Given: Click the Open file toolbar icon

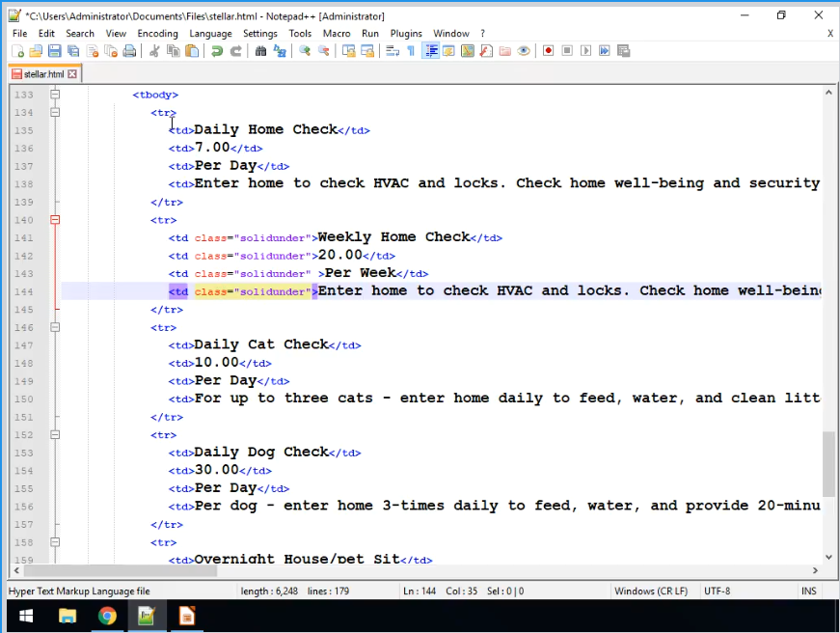Looking at the screenshot, I should pos(36,51).
